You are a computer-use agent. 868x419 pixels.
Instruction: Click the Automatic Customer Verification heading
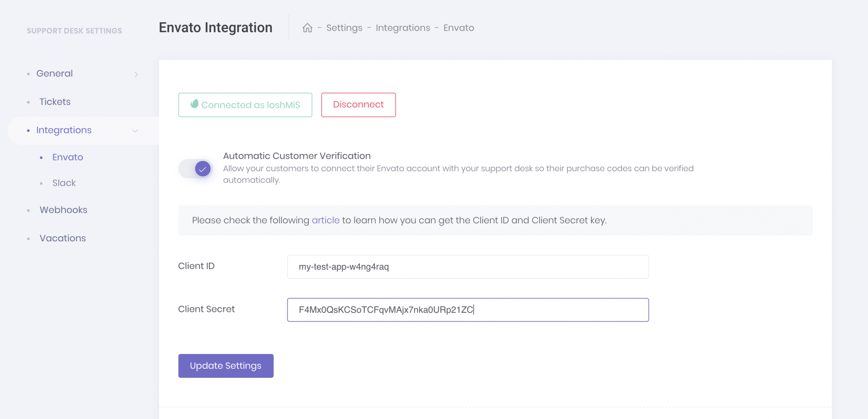click(x=297, y=156)
